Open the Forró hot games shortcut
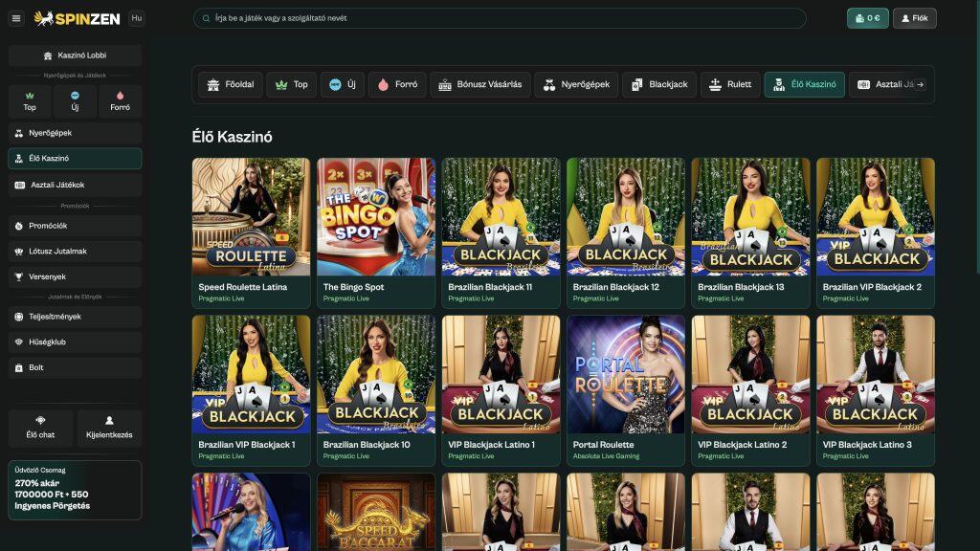Viewport: 980px width, 551px height. coord(120,100)
